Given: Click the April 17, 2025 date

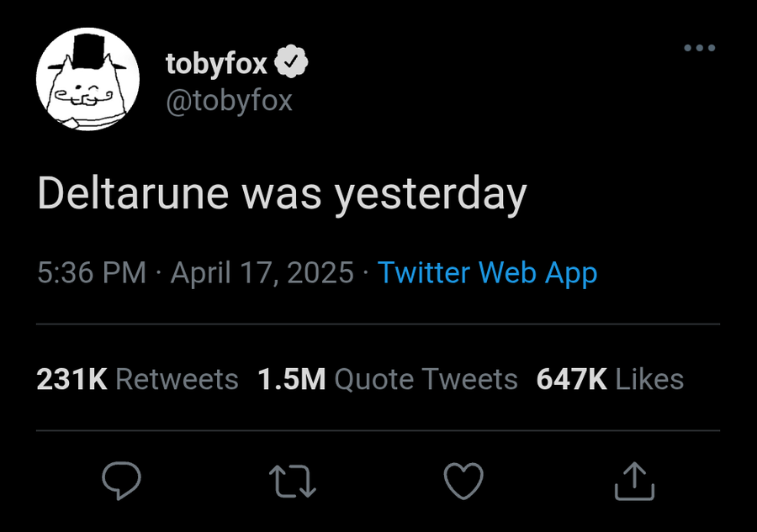Looking at the screenshot, I should coord(262,272).
